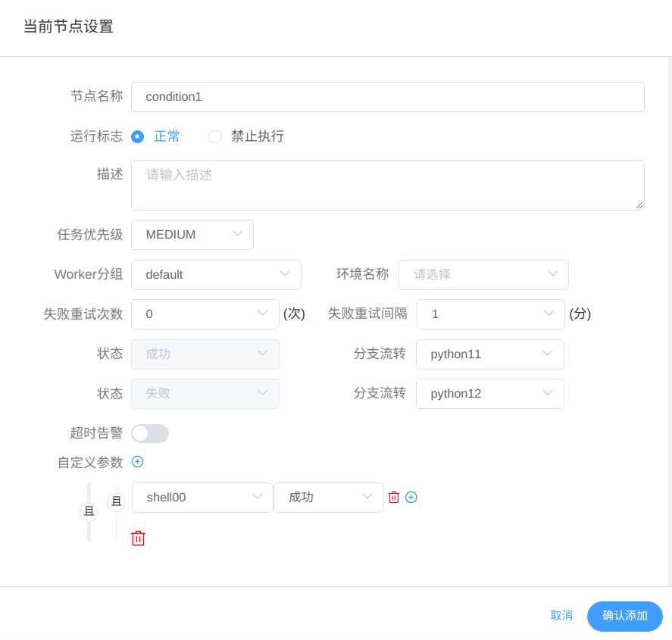Add a condition after shell00 row
Viewport: 672px width, 640px height.
click(x=411, y=498)
